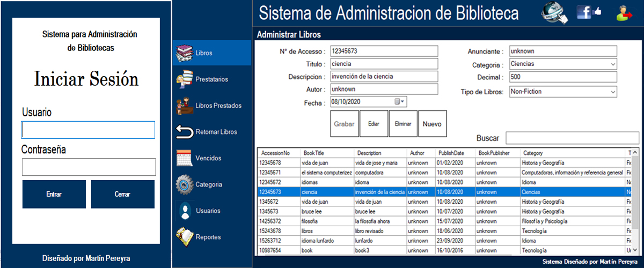Open the Libros books icon in sidebar

(x=184, y=53)
